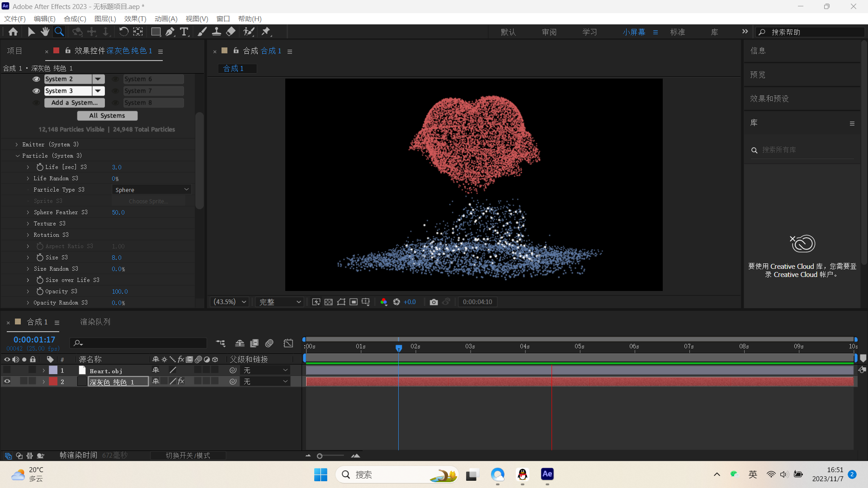Expand Heart.obj layer properties
The height and width of the screenshot is (488, 868).
click(x=44, y=370)
